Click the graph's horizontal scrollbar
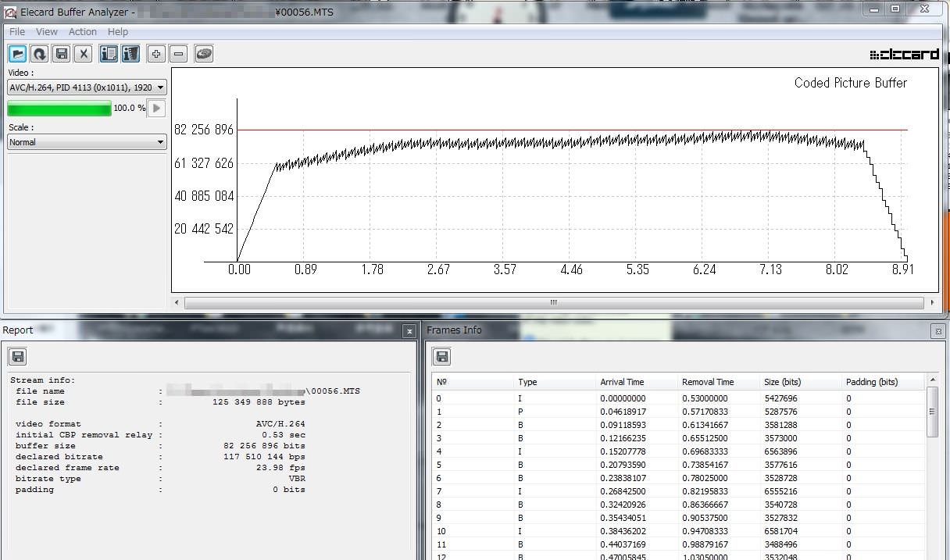Viewport: 950px width, 560px height. [553, 302]
